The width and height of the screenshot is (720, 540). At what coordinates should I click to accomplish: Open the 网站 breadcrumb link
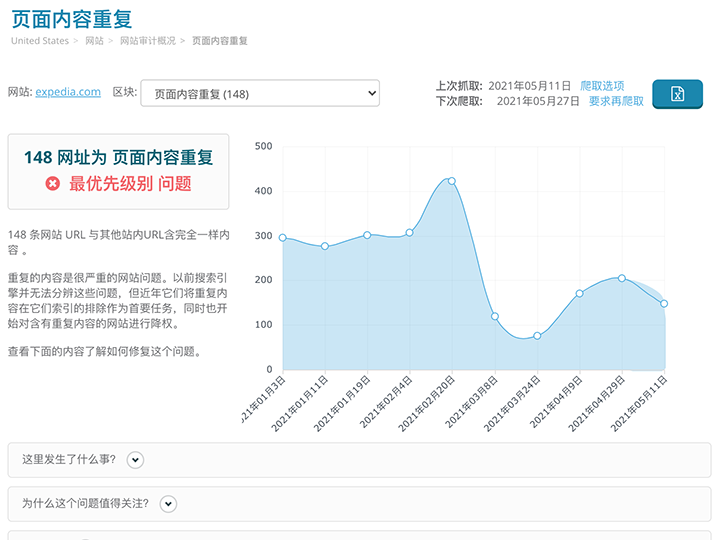(x=94, y=41)
